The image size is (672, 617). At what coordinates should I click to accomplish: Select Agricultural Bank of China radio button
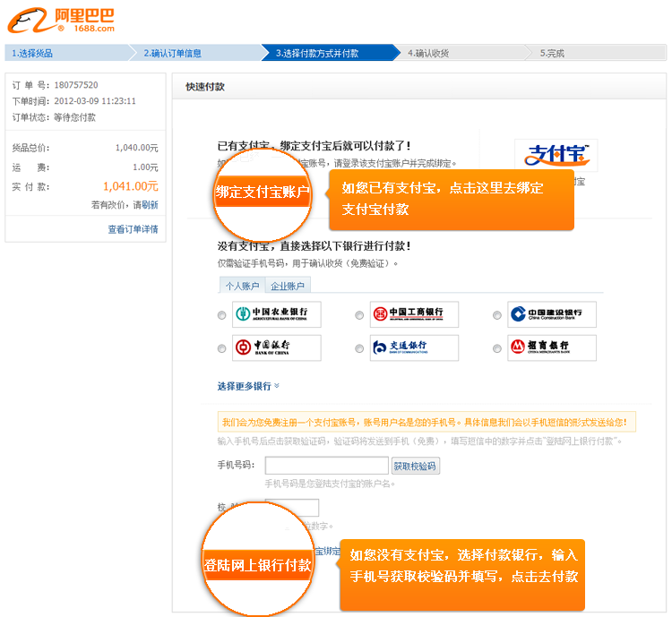pyautogui.click(x=221, y=315)
